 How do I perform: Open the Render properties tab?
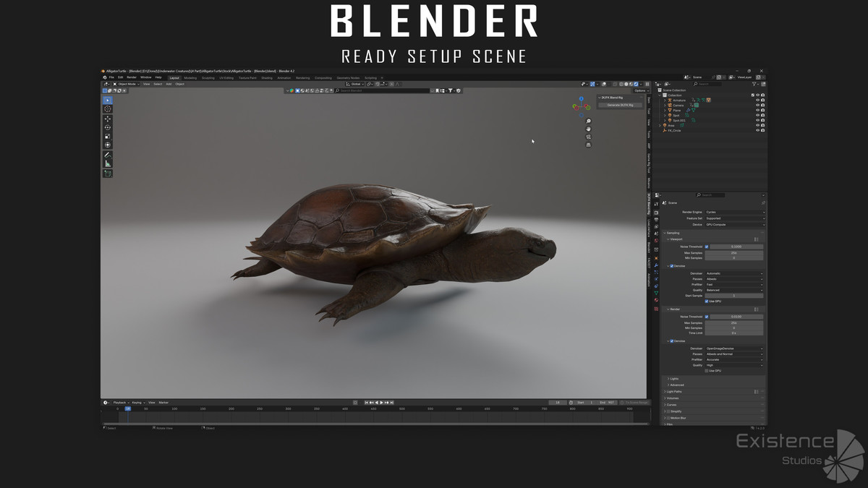pos(656,213)
